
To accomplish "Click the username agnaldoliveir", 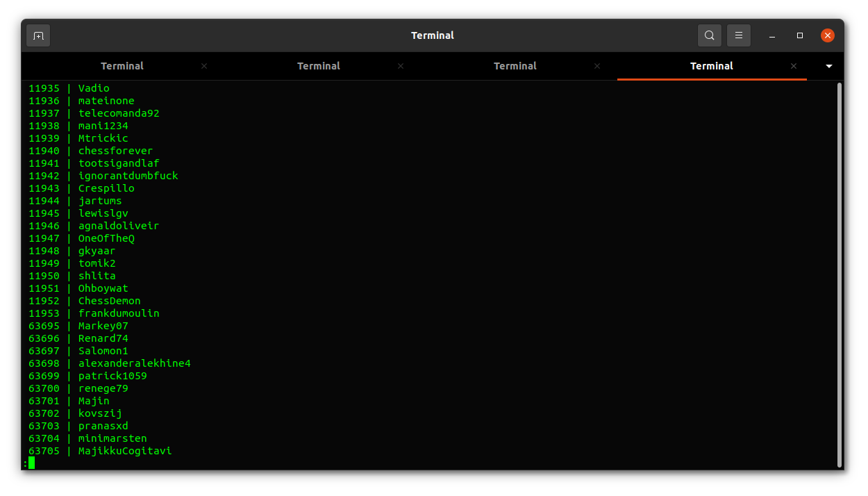I will (119, 226).
